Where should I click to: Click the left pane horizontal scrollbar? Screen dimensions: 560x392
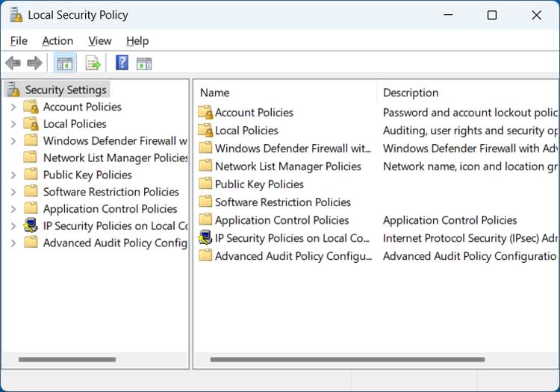click(67, 359)
